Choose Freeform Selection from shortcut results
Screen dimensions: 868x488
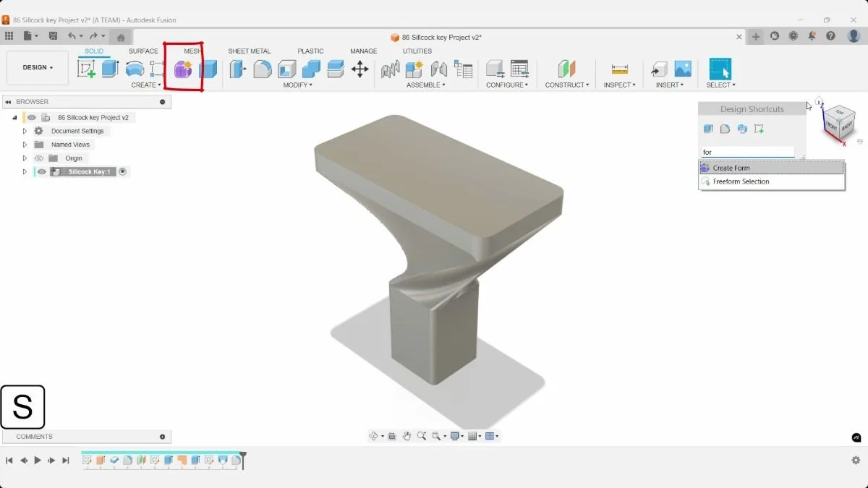tap(772, 181)
